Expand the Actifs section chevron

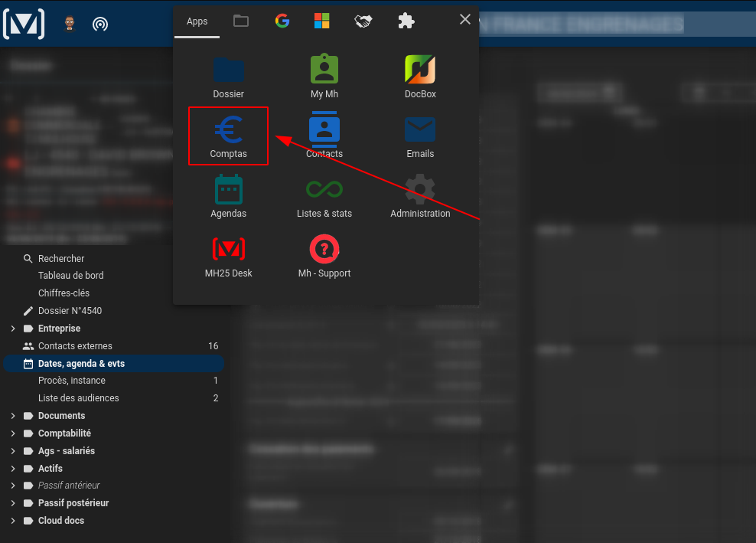(x=13, y=469)
